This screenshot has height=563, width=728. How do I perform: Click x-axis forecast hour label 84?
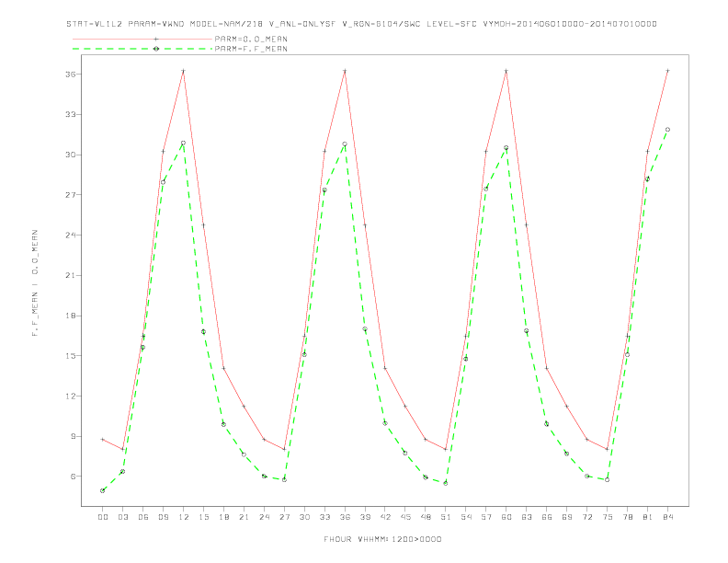(668, 517)
